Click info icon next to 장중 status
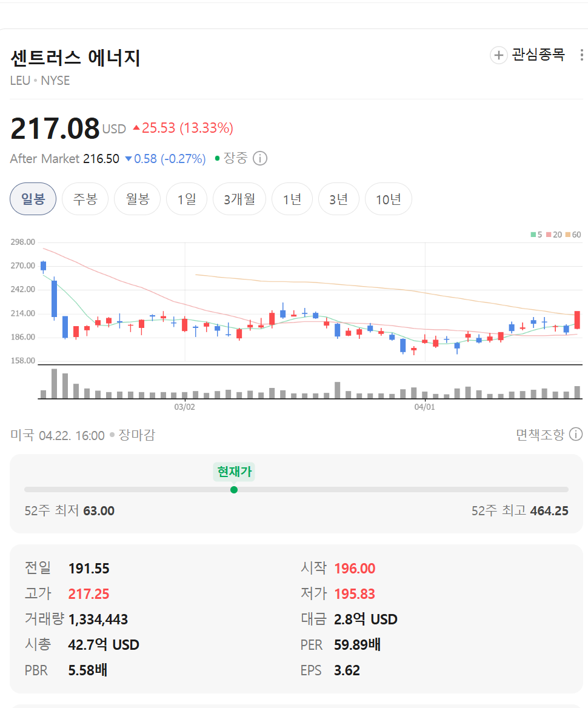 click(x=260, y=158)
